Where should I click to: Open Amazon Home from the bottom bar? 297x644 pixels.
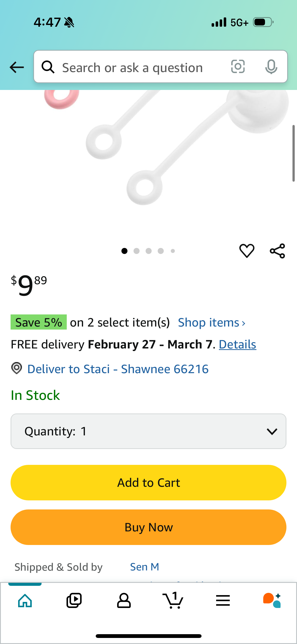coord(25,600)
